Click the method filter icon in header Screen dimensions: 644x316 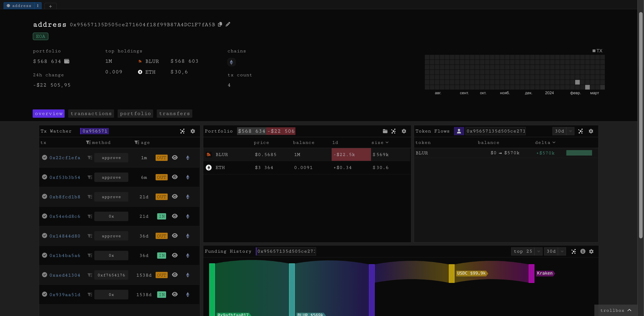(x=88, y=142)
